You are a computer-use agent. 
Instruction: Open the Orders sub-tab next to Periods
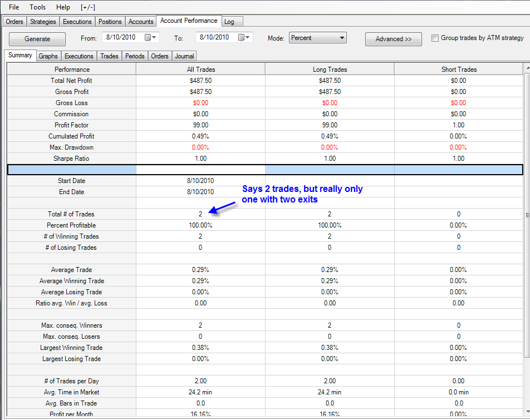pos(160,56)
